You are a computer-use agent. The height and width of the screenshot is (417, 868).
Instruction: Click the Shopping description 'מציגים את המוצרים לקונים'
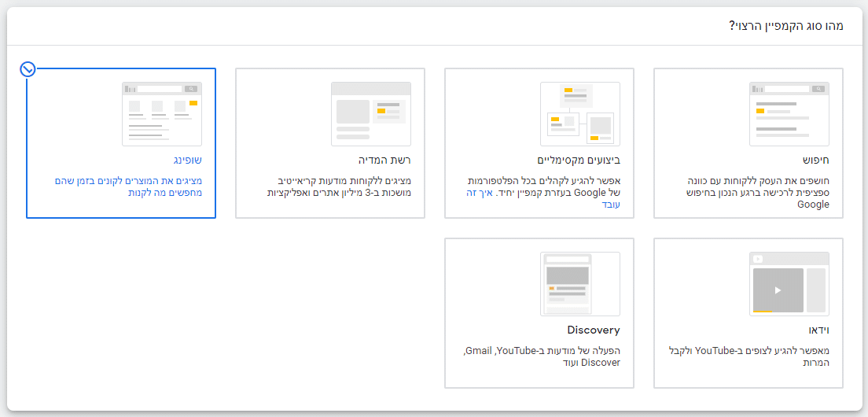click(x=128, y=187)
